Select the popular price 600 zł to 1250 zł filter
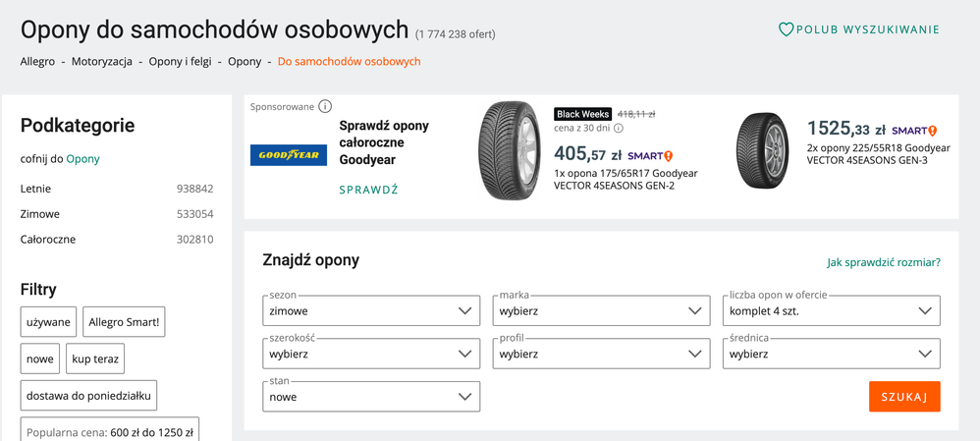This screenshot has height=441, width=980. tap(110, 432)
